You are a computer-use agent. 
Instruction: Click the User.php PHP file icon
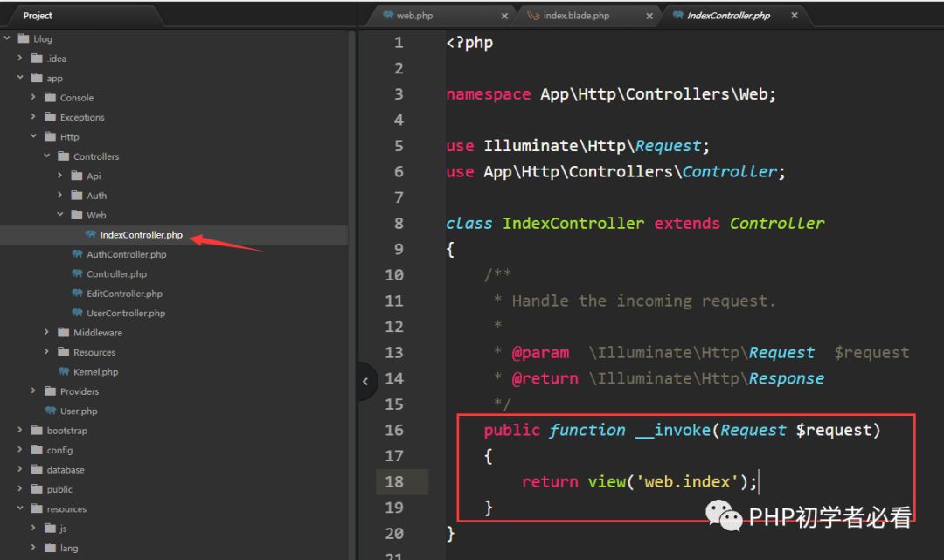point(51,411)
